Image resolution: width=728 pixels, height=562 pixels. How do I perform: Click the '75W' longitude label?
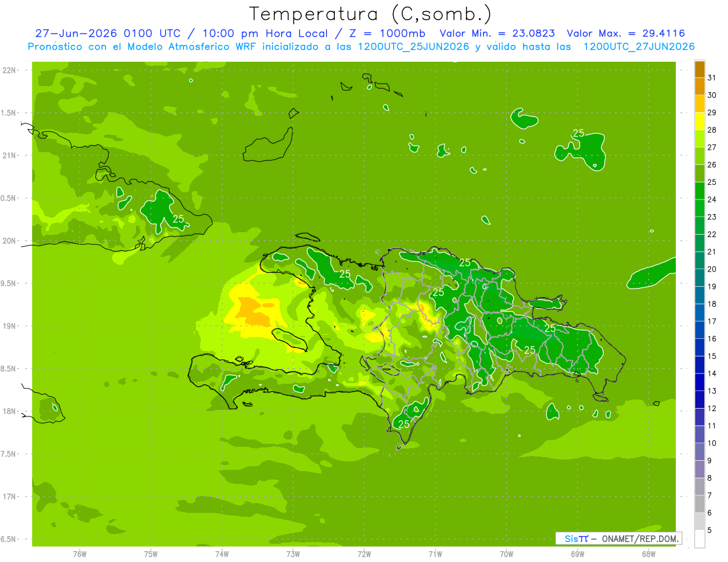tap(151, 554)
